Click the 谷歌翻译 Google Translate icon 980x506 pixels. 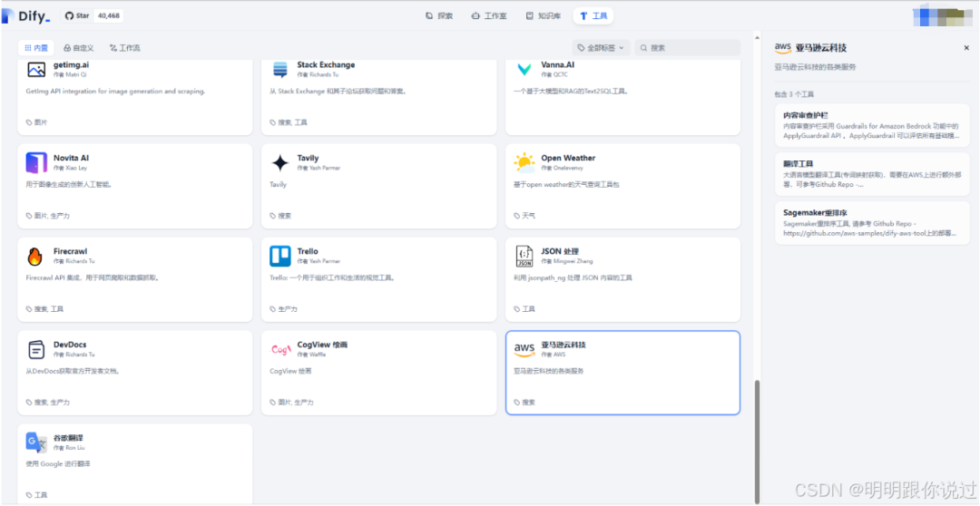[36, 443]
